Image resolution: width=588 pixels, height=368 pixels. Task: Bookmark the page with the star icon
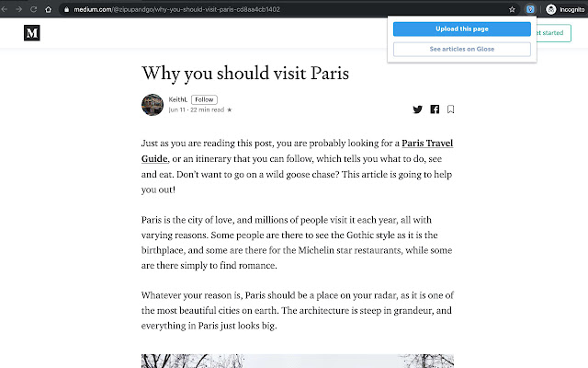(512, 9)
